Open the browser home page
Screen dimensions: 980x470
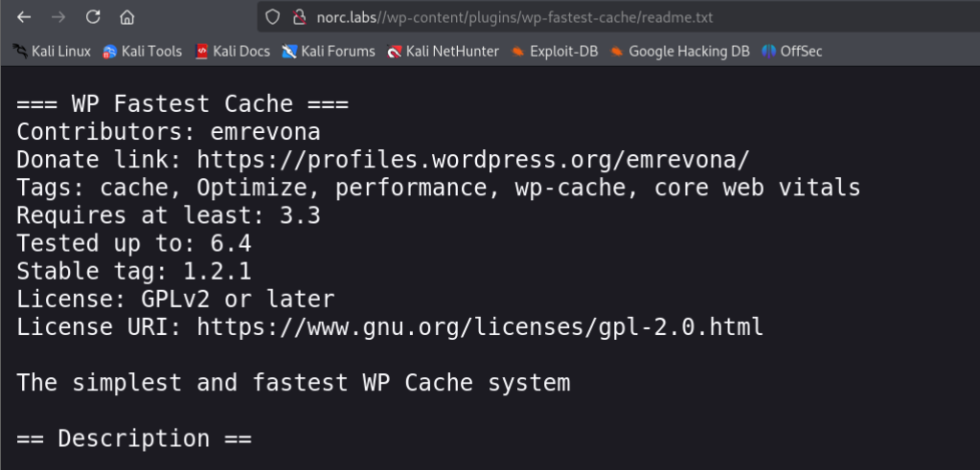126,17
